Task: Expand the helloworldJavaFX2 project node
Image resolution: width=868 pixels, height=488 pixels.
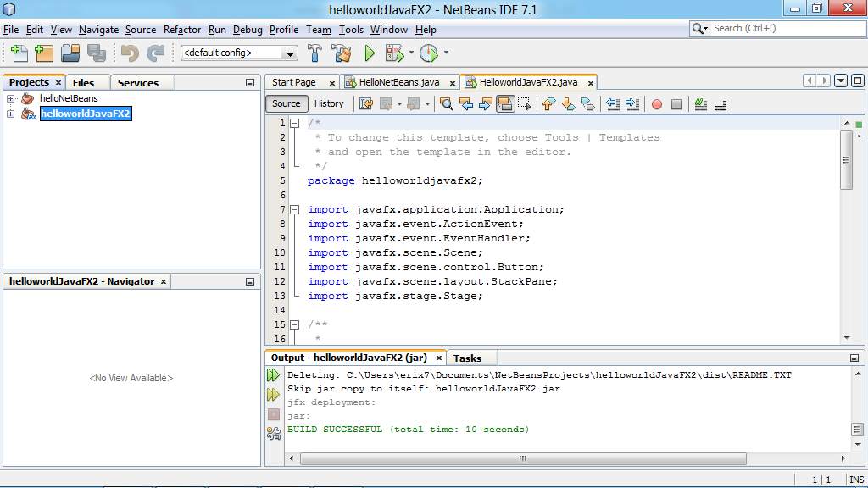Action: tap(10, 114)
